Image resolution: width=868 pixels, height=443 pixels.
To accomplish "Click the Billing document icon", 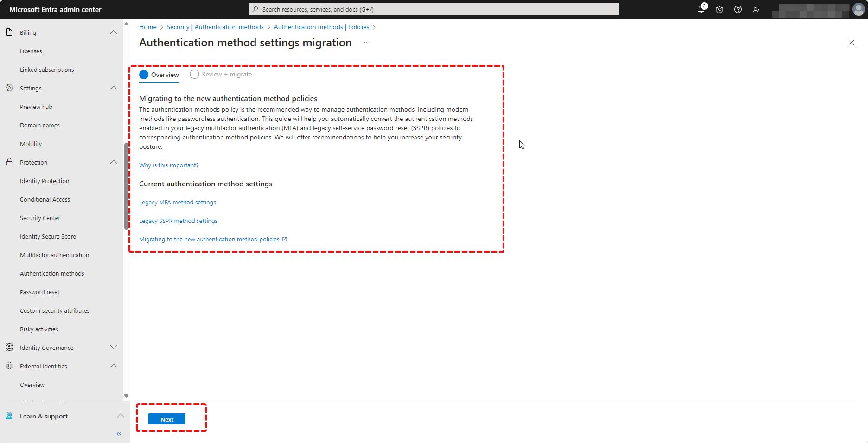I will tap(9, 32).
